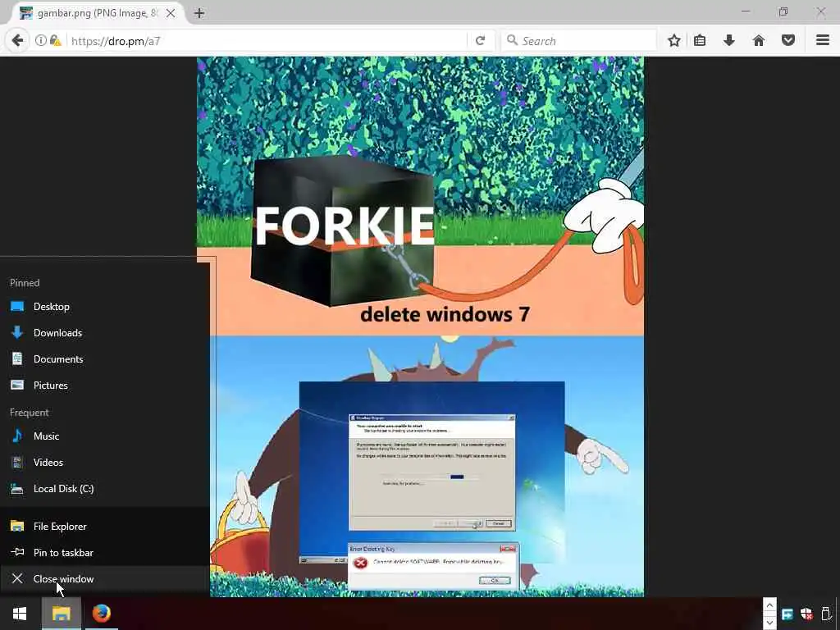Click the Music note icon in jump list
This screenshot has width=840, height=630.
(x=17, y=436)
